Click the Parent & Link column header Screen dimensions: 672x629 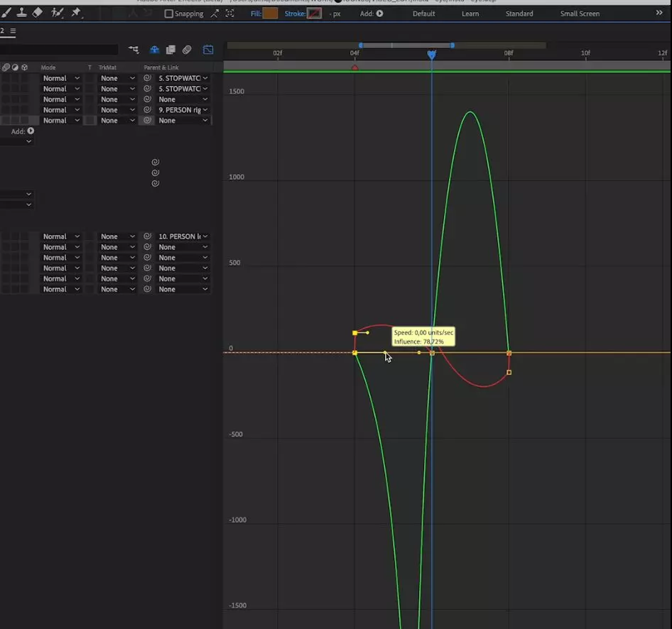[161, 67]
